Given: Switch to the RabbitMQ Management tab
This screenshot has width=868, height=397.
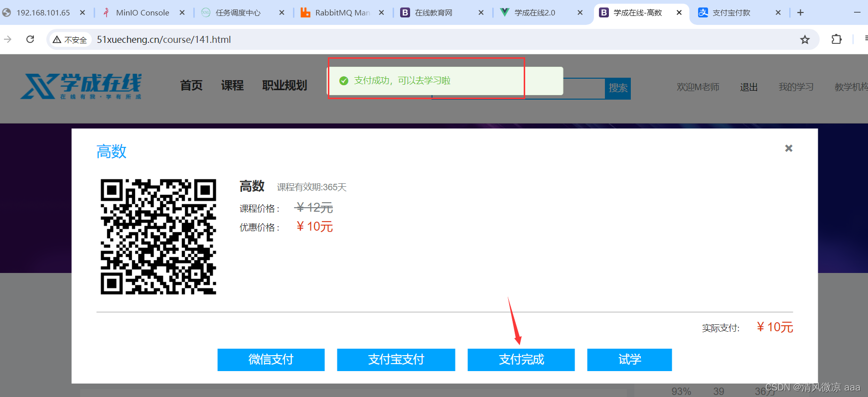Looking at the screenshot, I should 342,12.
